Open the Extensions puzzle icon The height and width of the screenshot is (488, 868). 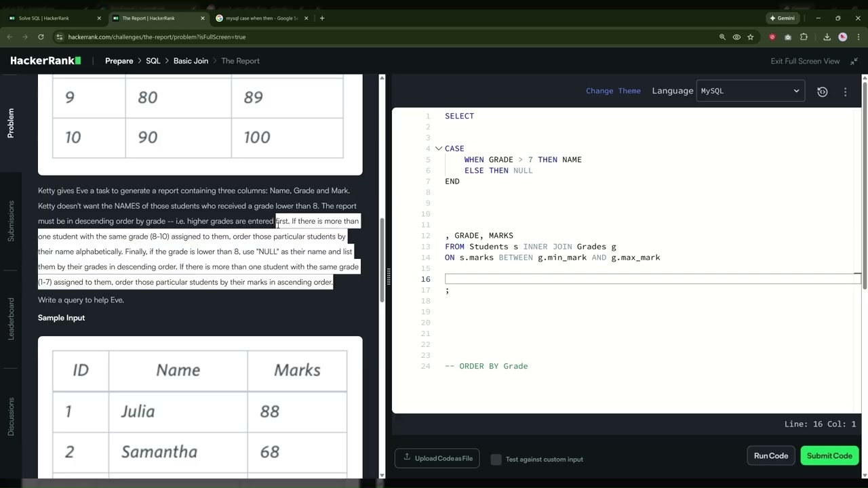pyautogui.click(x=804, y=37)
